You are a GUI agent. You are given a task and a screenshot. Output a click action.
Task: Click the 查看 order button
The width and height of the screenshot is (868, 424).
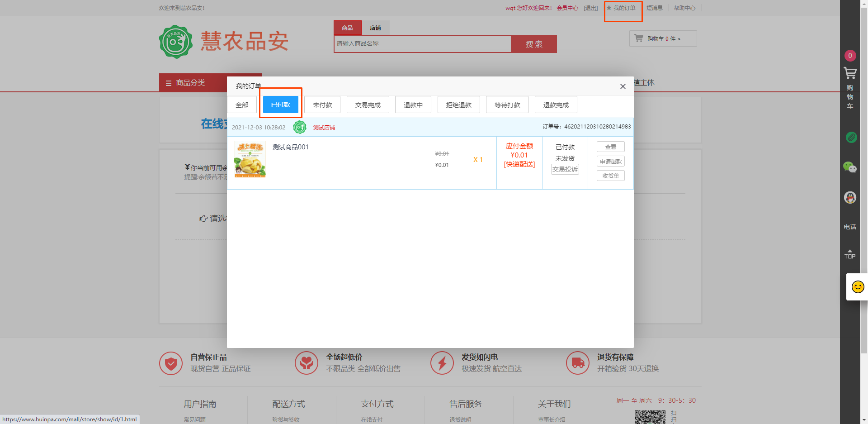coord(610,147)
